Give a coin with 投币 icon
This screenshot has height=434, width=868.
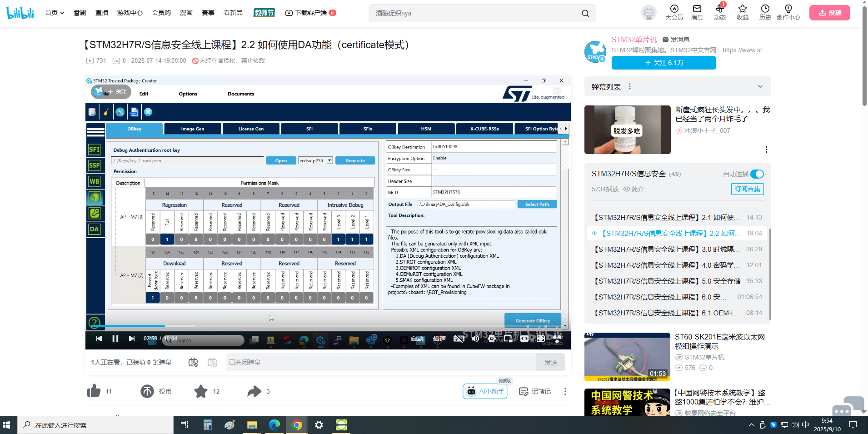click(x=147, y=391)
